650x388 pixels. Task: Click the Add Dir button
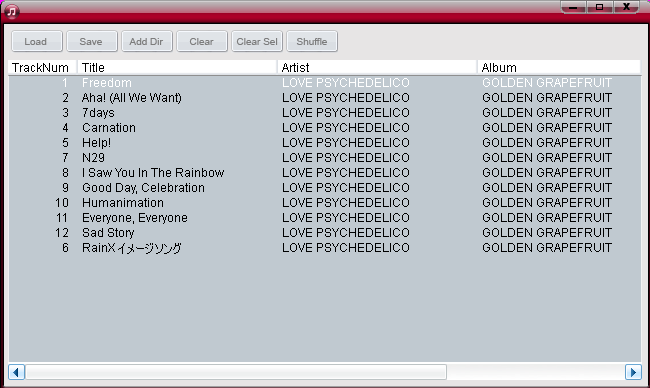147,41
